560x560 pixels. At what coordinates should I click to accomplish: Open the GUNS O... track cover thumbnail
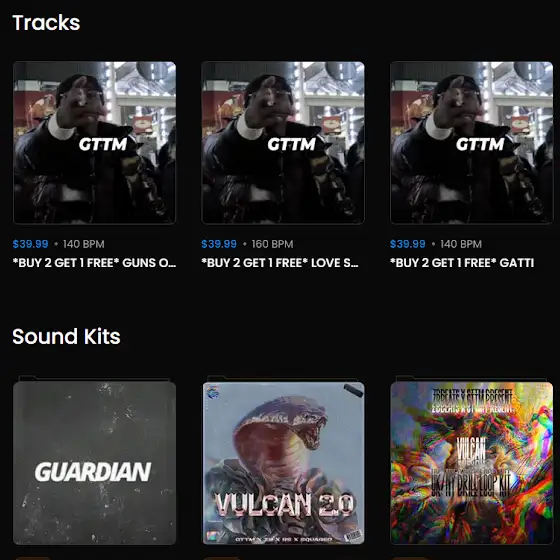tap(94, 143)
